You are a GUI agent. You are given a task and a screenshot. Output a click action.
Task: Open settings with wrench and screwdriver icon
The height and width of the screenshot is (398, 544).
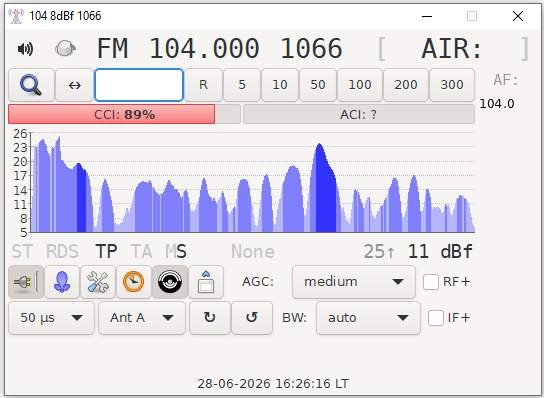tap(98, 282)
